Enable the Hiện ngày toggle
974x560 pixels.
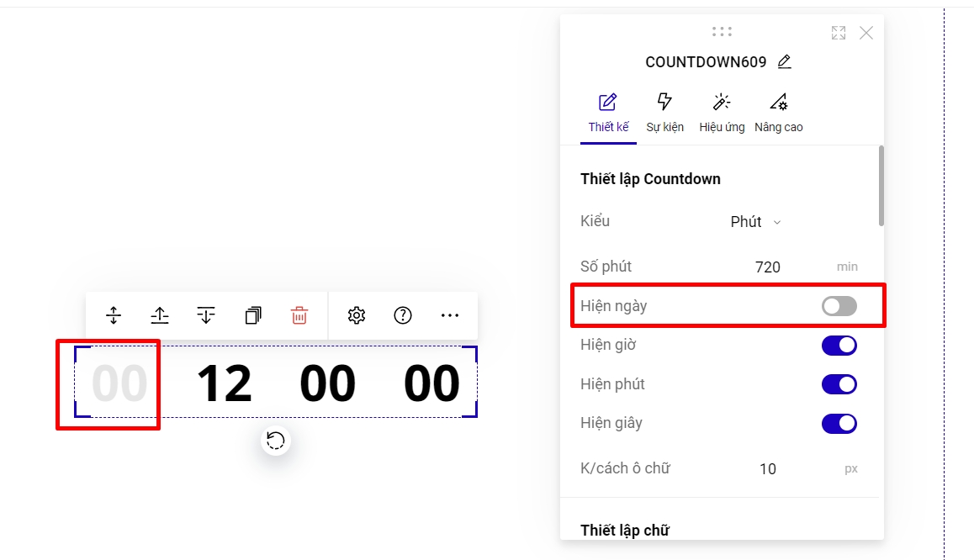coord(839,306)
